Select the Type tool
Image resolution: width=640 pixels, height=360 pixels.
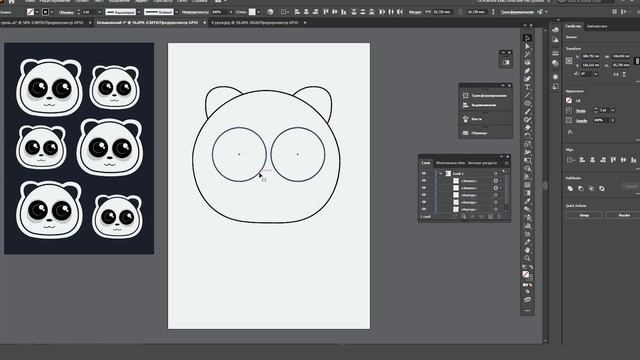527,87
